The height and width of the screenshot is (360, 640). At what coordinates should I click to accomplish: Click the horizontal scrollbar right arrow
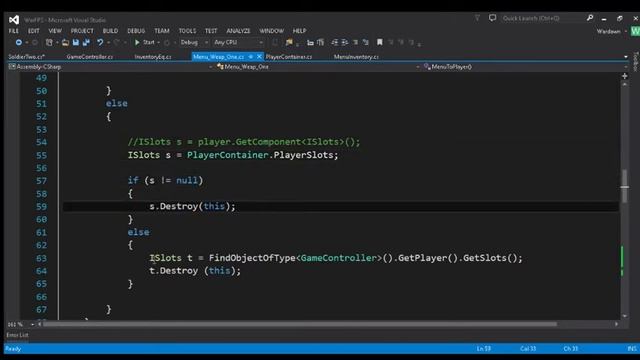tap(616, 324)
